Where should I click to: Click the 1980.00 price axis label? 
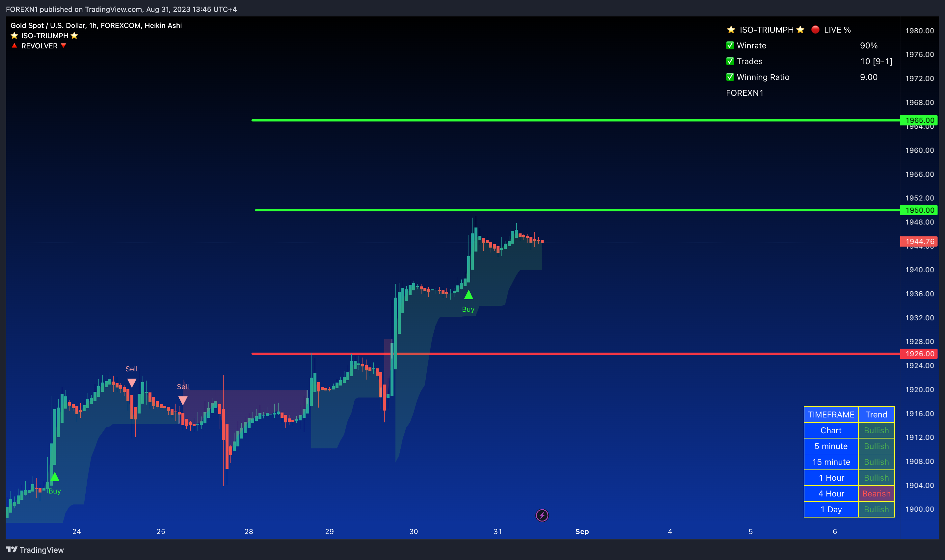pyautogui.click(x=920, y=31)
